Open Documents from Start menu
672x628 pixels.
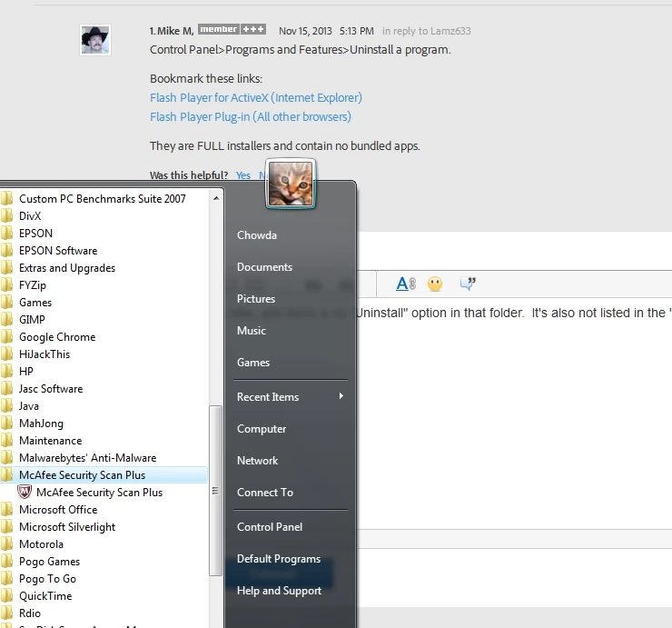click(264, 267)
